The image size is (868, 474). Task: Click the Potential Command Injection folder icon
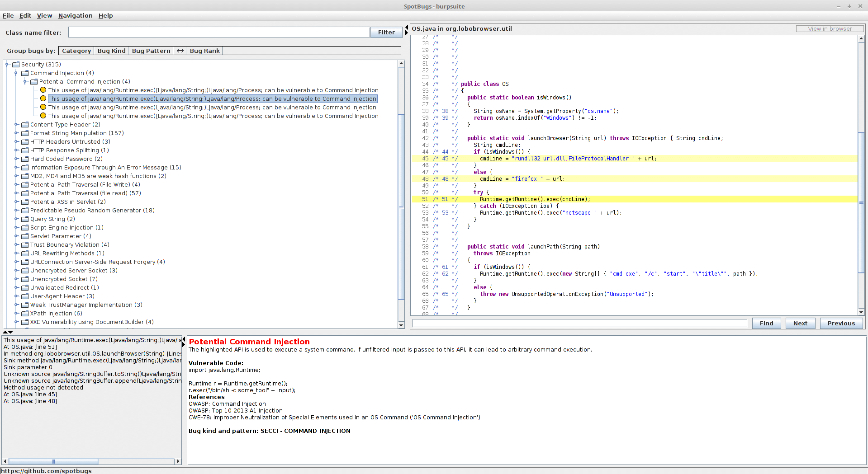point(34,82)
